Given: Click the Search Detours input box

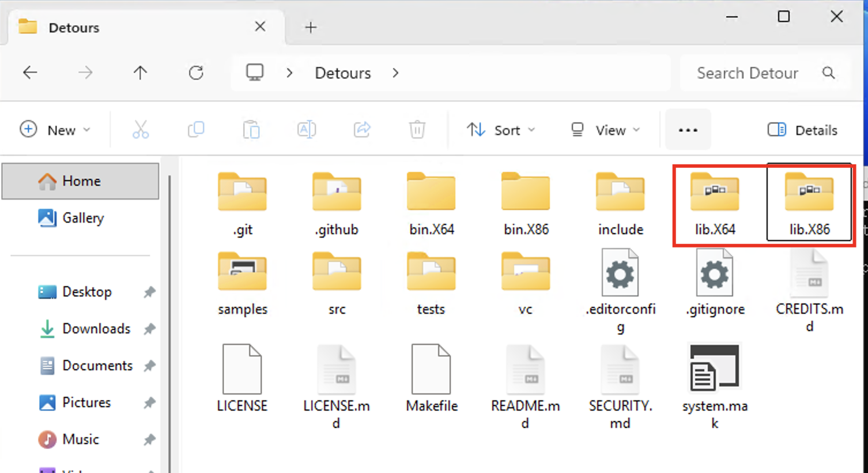Looking at the screenshot, I should [x=748, y=73].
